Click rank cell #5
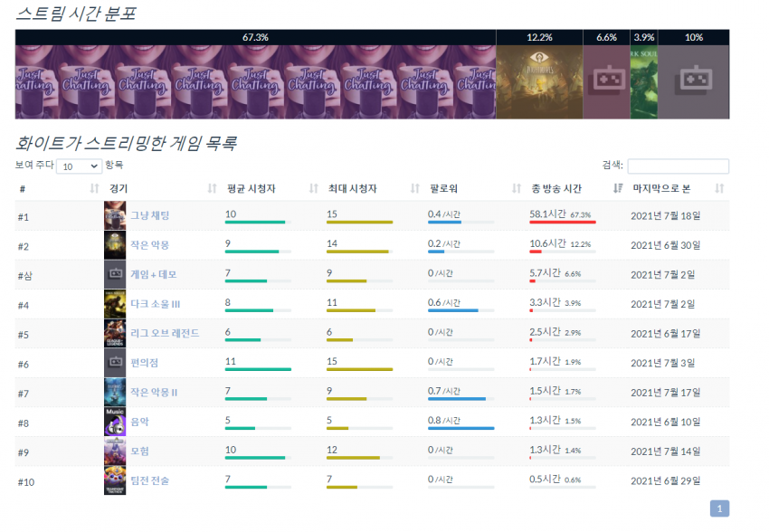The height and width of the screenshot is (532, 769). 23,335
